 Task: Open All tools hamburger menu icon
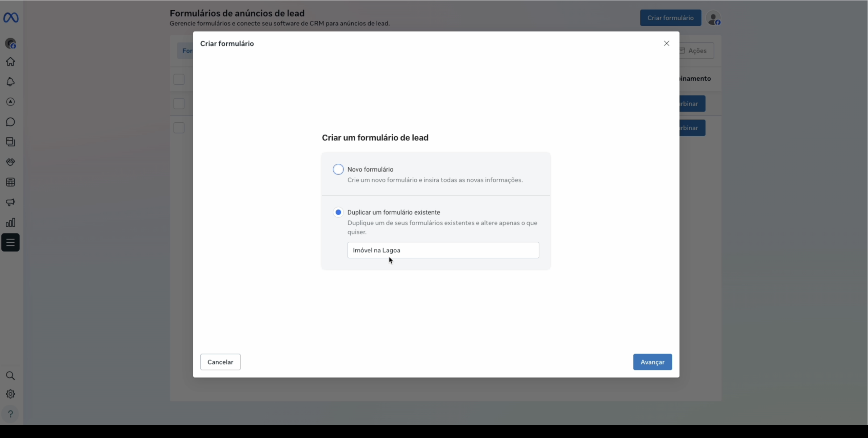(x=11, y=242)
